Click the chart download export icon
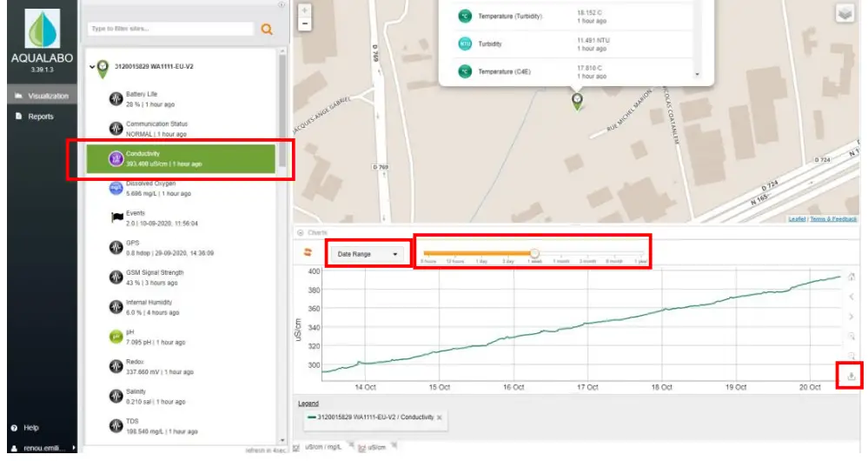This screenshot has width=868, height=461. click(x=851, y=377)
